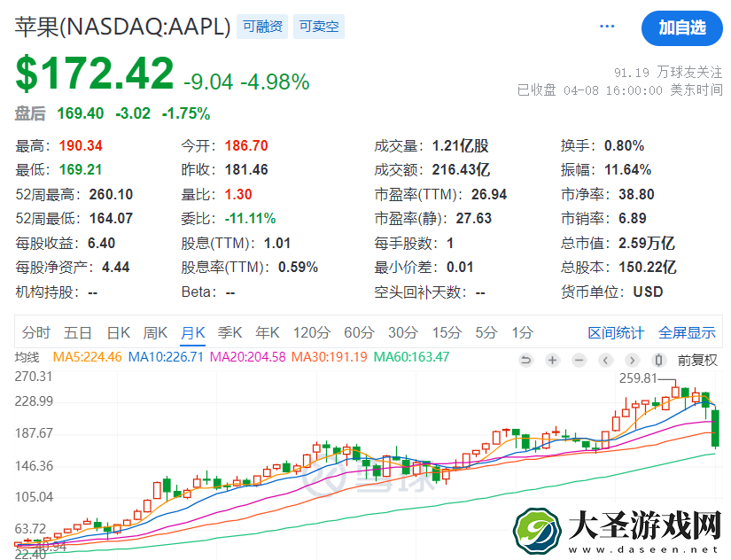Select the 日K daily candlestick tab
The width and height of the screenshot is (731, 560).
119,332
